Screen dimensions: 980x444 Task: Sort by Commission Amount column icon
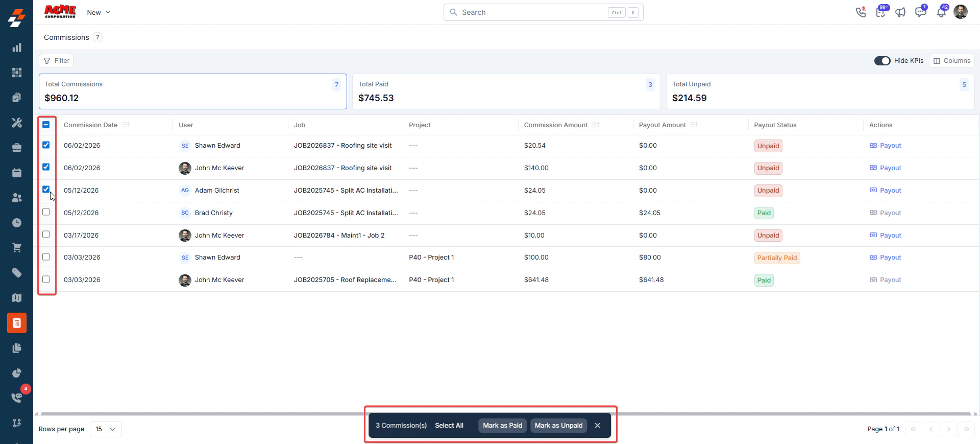[x=596, y=125]
